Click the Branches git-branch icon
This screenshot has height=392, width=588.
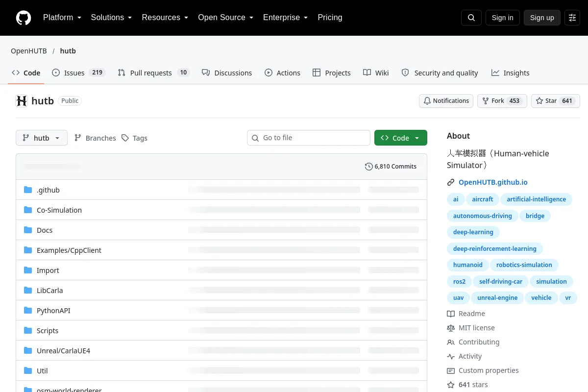(78, 138)
